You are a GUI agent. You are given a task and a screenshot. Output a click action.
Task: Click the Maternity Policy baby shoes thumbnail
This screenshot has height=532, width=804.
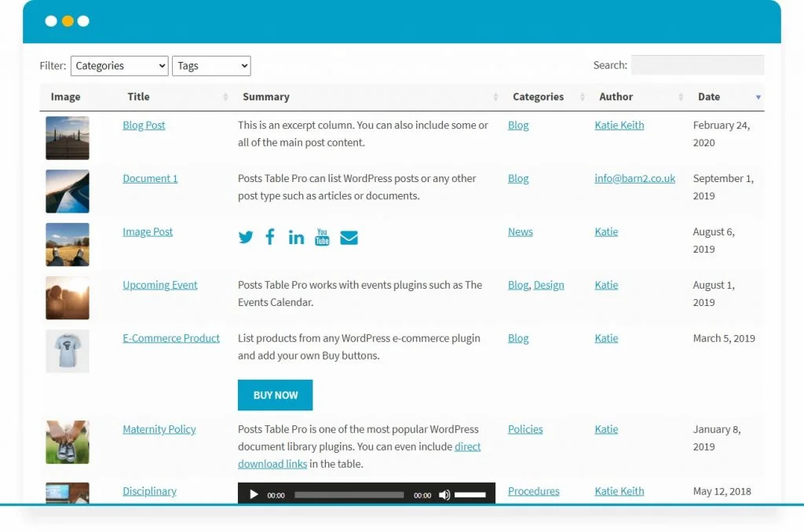pyautogui.click(x=68, y=443)
